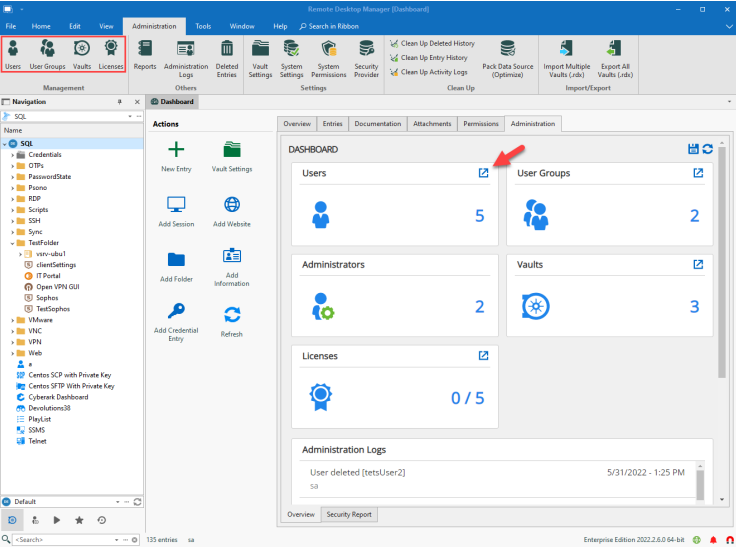Expand the Credentials folder

coord(13,155)
